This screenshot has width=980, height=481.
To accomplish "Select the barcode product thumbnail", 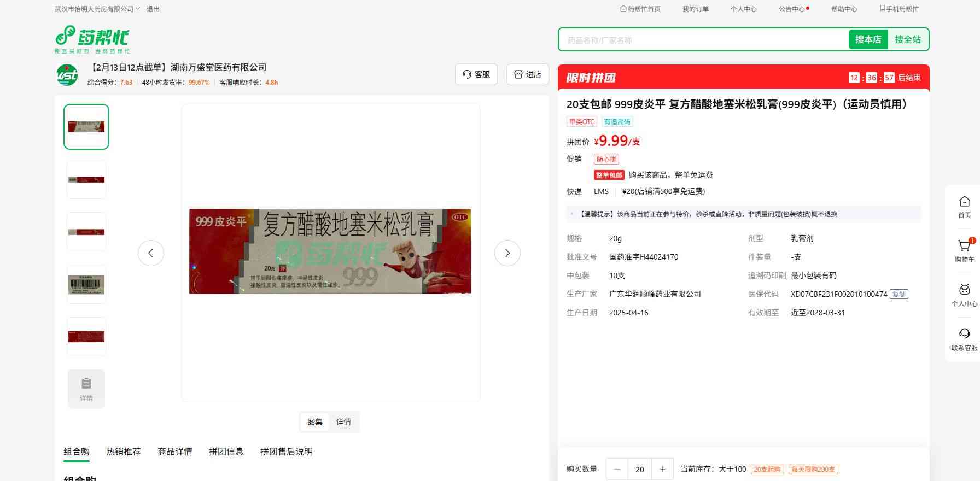I will click(x=86, y=284).
